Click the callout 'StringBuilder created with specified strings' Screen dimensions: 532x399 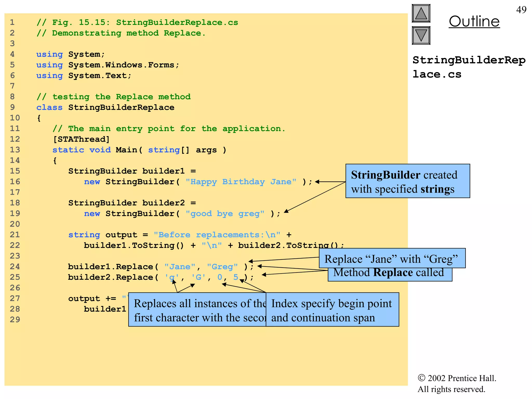click(408, 181)
